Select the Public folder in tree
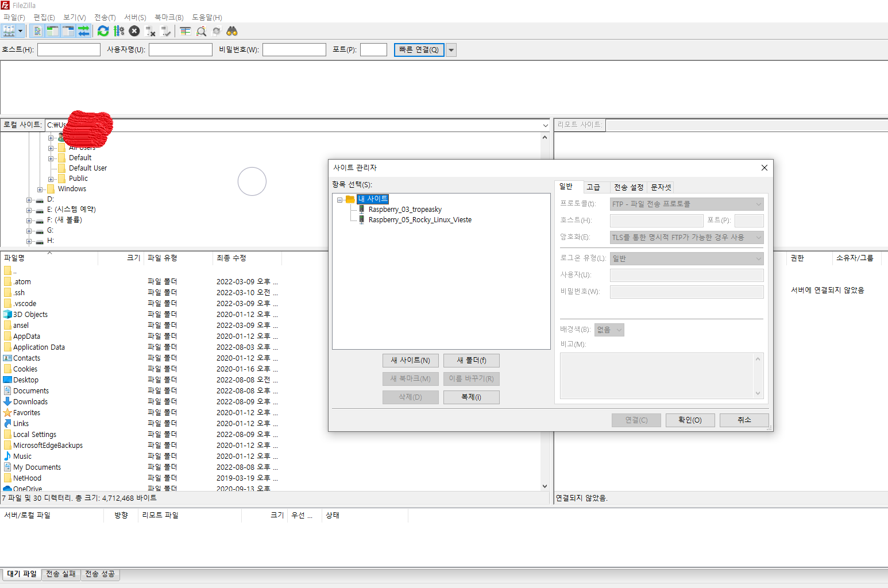The image size is (888, 588). 78,179
